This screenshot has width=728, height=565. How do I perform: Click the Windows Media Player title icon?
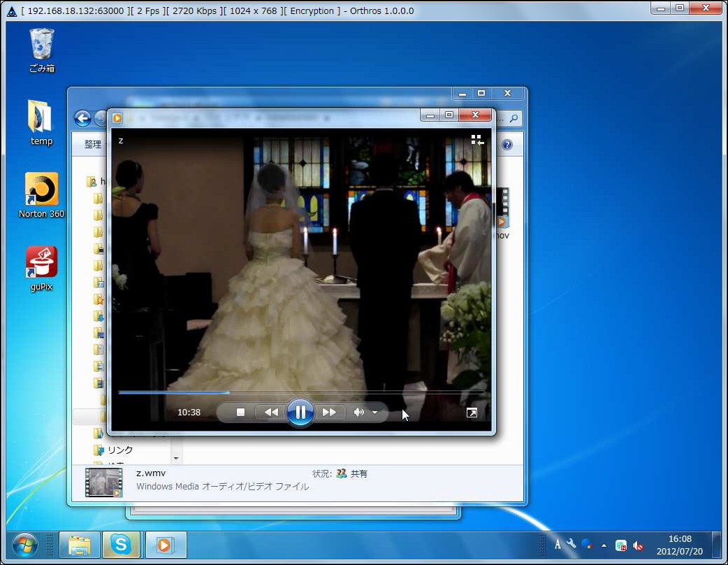[117, 118]
